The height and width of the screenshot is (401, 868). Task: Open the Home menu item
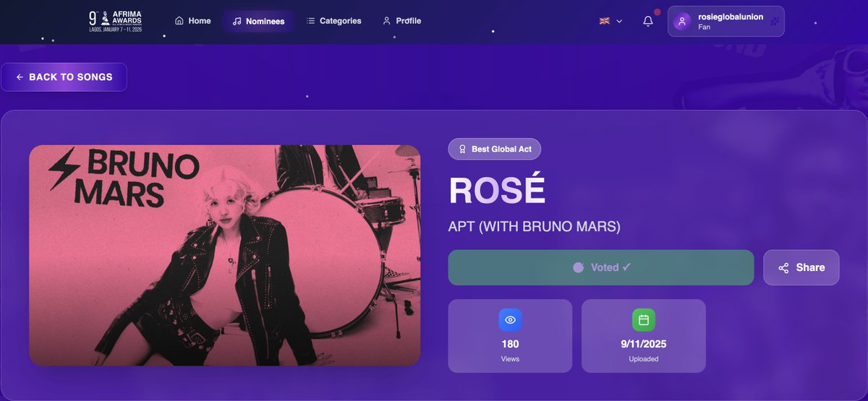193,21
